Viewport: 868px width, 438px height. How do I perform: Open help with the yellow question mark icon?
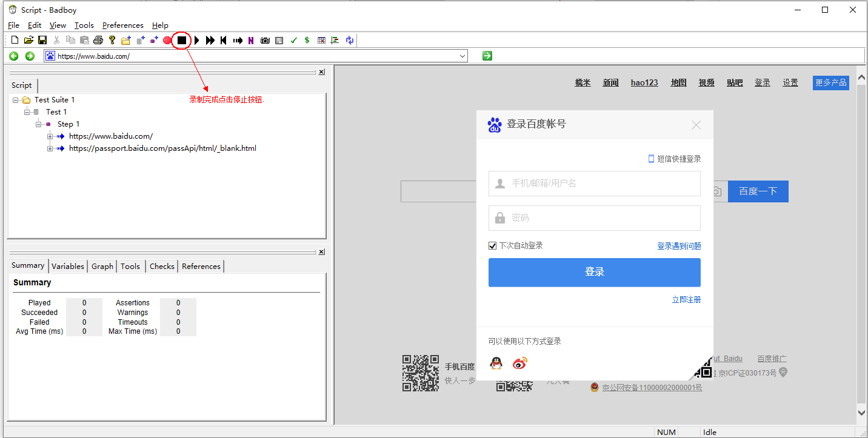pos(112,40)
